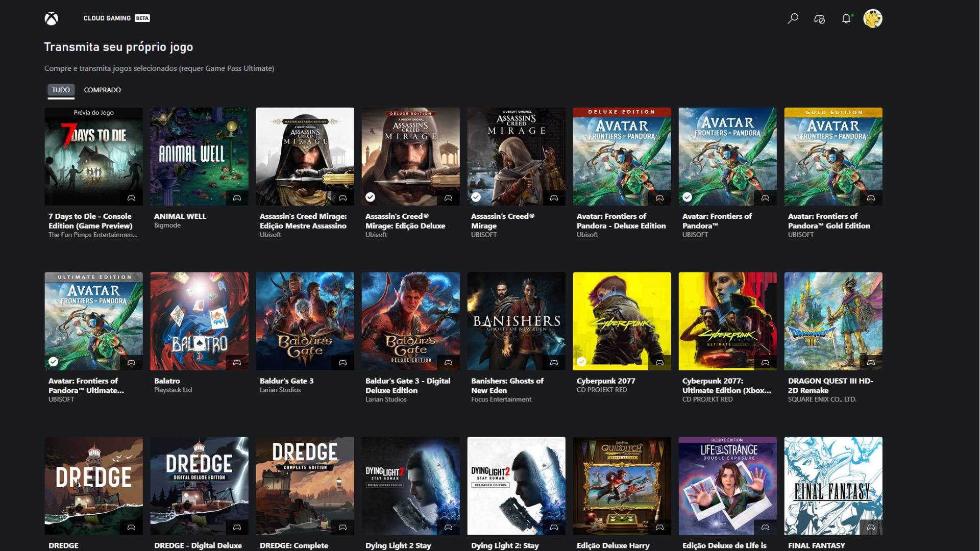The height and width of the screenshot is (551, 980).
Task: Open Avatar Frontiers of Pandora Gold Edition title
Action: (x=829, y=221)
